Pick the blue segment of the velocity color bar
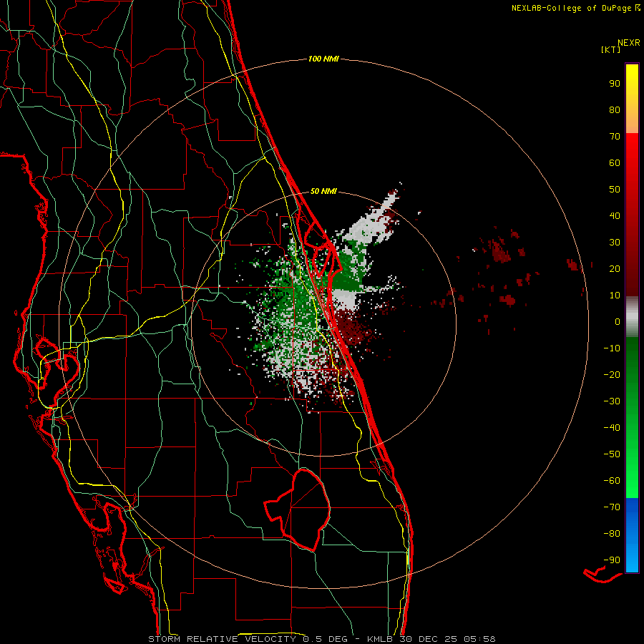The height and width of the screenshot is (644, 644). click(x=632, y=535)
